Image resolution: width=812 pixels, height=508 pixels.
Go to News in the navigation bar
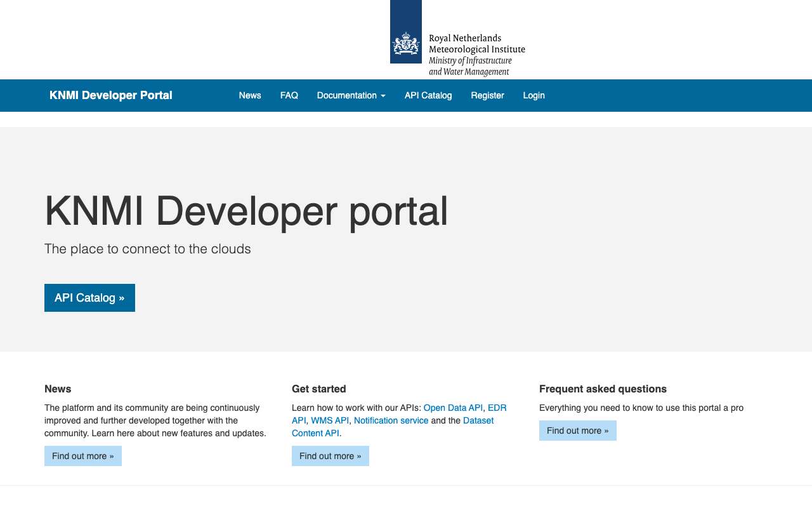click(x=250, y=95)
